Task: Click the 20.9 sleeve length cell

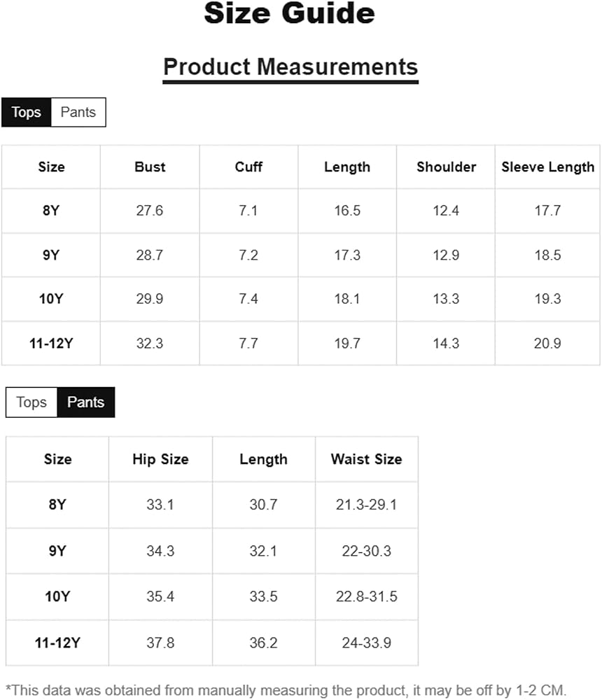Action: (x=548, y=343)
